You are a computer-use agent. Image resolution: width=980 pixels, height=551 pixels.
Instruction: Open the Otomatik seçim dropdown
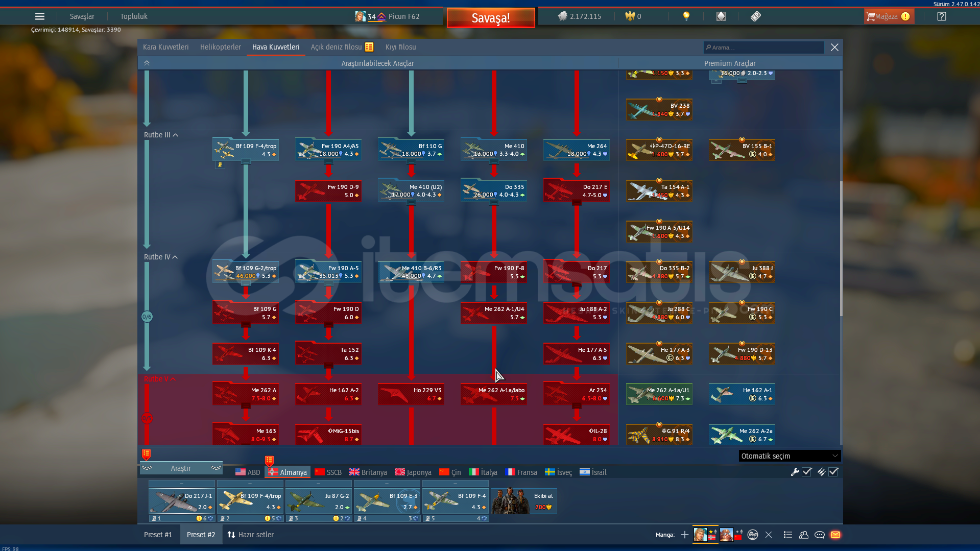[790, 456]
